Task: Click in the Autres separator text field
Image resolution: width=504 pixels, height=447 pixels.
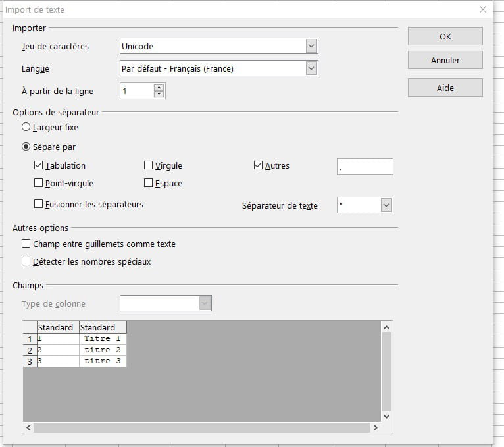Action: pyautogui.click(x=365, y=167)
